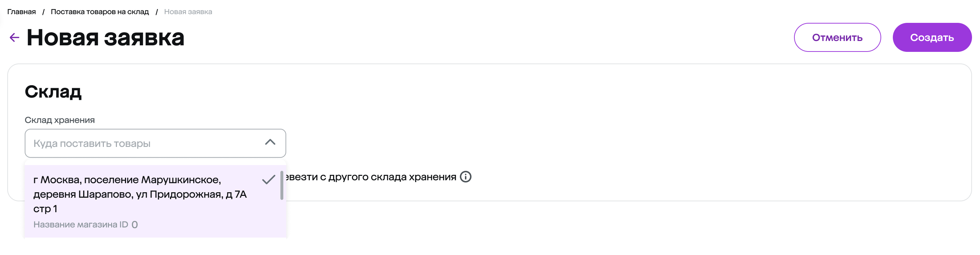Click the warehouse dropdown list scrollbar

pos(282,185)
